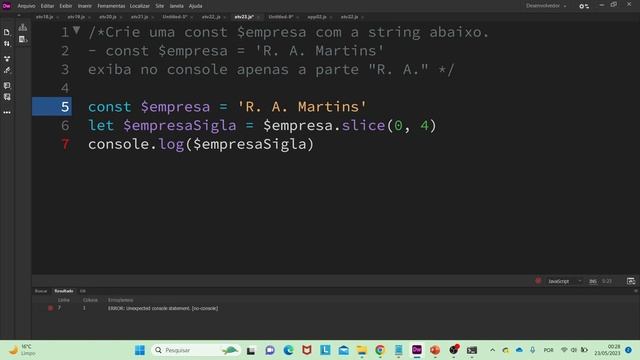This screenshot has width=640, height=360.
Task: Open the JavaScript language dropdown
Action: pos(564,281)
